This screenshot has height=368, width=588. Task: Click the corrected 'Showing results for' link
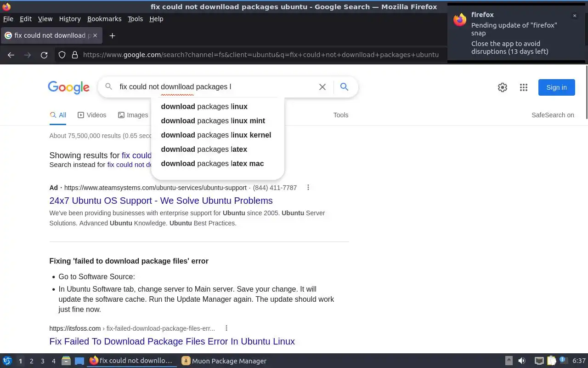136,155
